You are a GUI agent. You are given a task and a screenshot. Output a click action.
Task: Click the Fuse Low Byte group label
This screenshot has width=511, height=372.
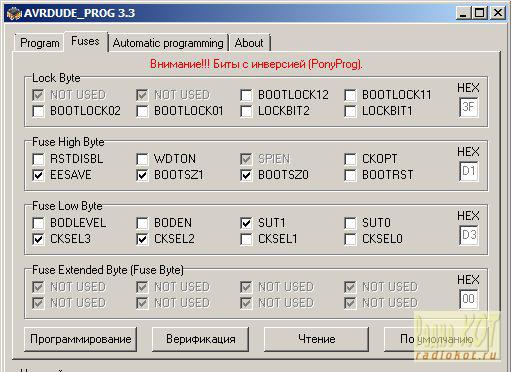67,206
